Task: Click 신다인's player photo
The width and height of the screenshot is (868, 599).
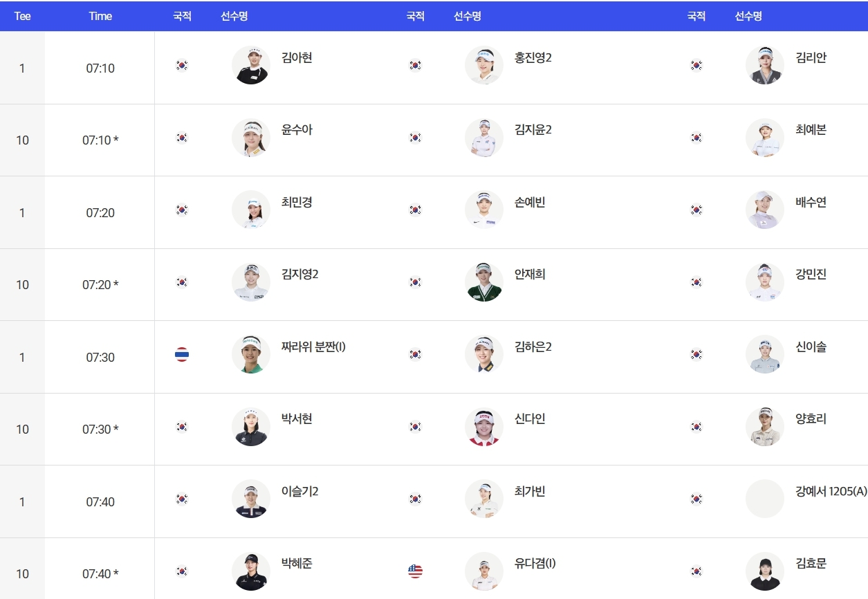Action: (x=484, y=427)
